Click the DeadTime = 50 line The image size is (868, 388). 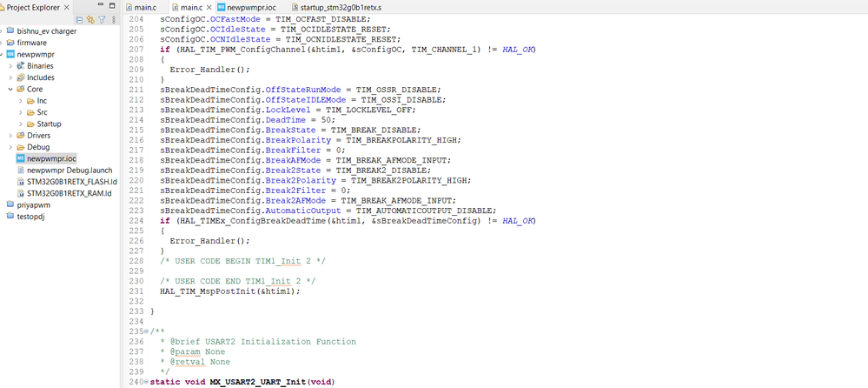248,120
